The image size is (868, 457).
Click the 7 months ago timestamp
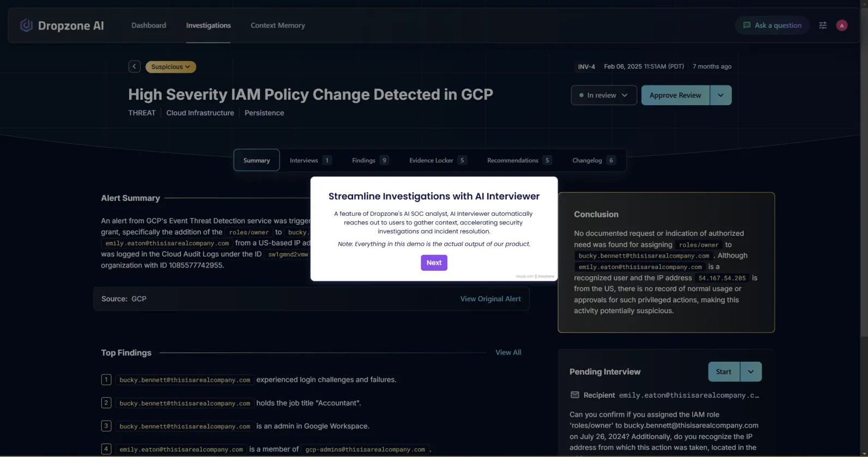[x=712, y=66]
